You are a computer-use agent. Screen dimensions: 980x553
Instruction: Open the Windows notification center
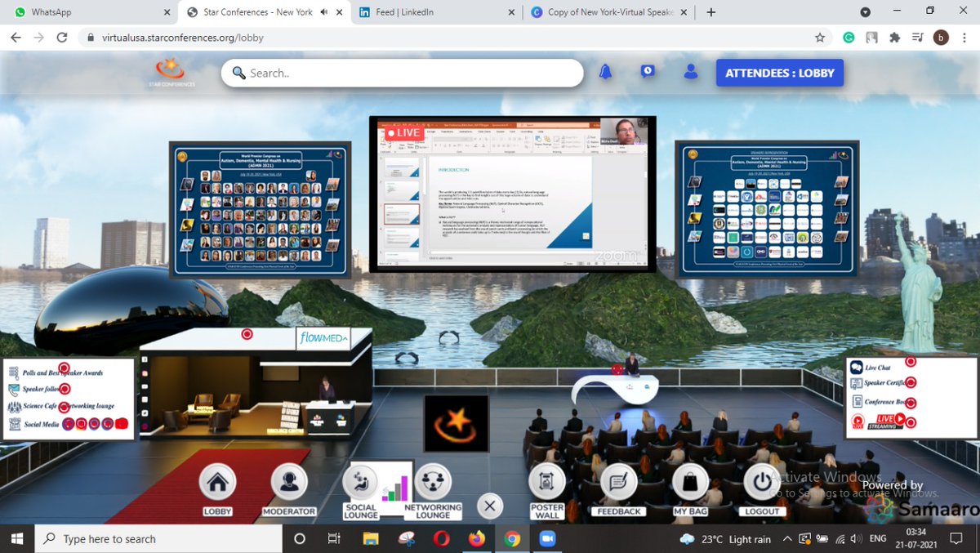click(956, 538)
